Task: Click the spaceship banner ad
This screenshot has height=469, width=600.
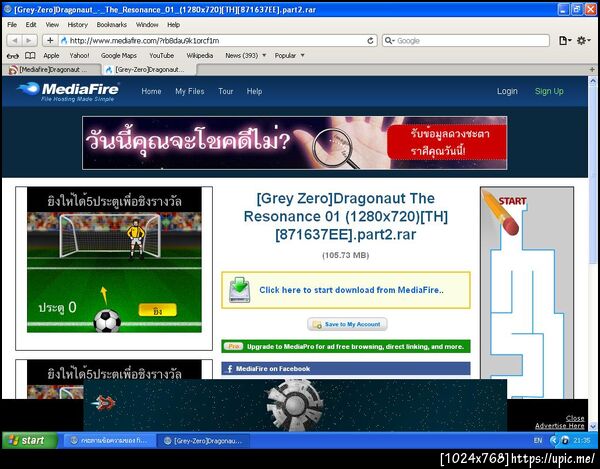Action: tap(295, 405)
